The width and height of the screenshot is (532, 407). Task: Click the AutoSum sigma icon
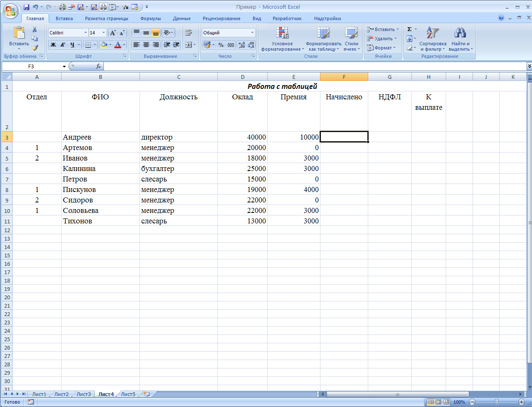[x=410, y=29]
